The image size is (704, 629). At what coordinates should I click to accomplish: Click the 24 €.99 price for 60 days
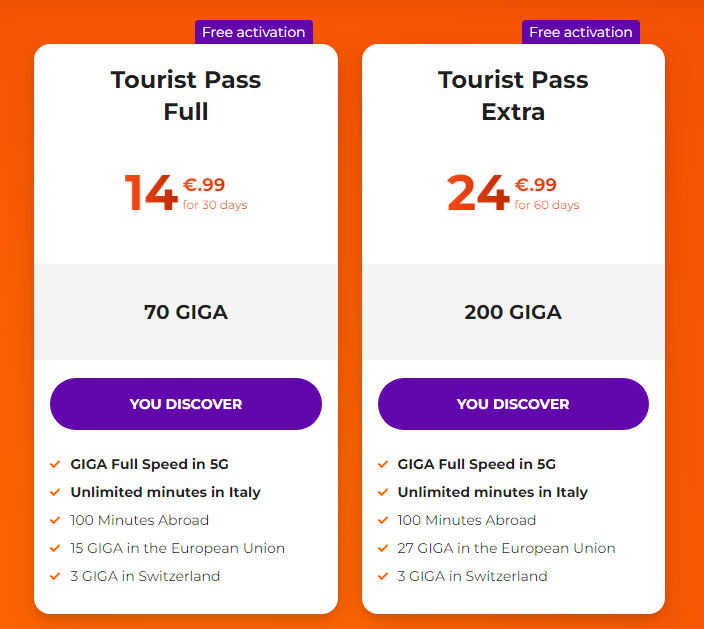(513, 193)
